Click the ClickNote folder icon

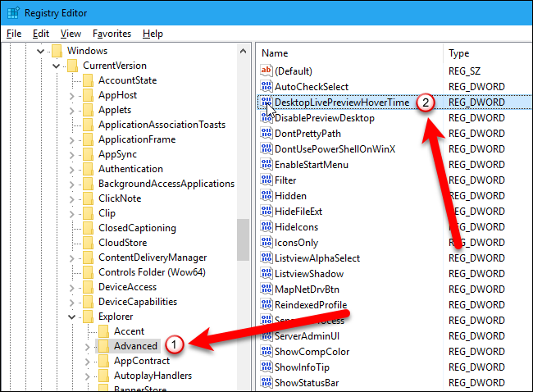tap(89, 198)
